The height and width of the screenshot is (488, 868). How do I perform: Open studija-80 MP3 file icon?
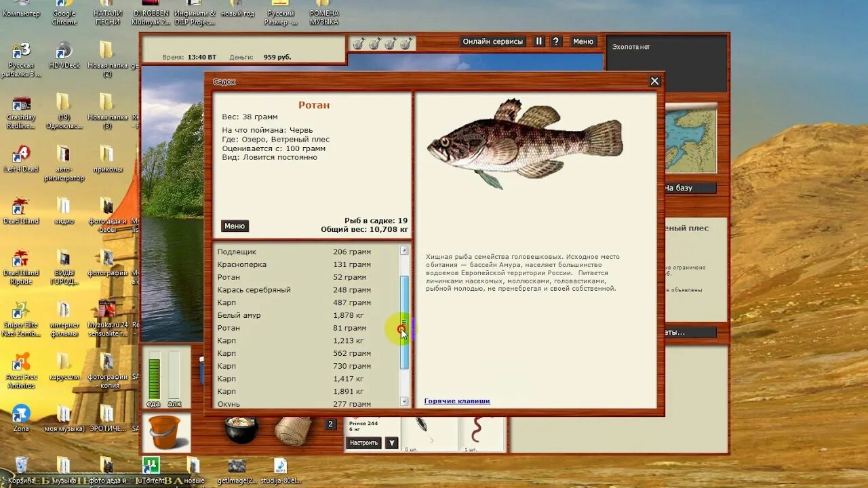pyautogui.click(x=281, y=470)
